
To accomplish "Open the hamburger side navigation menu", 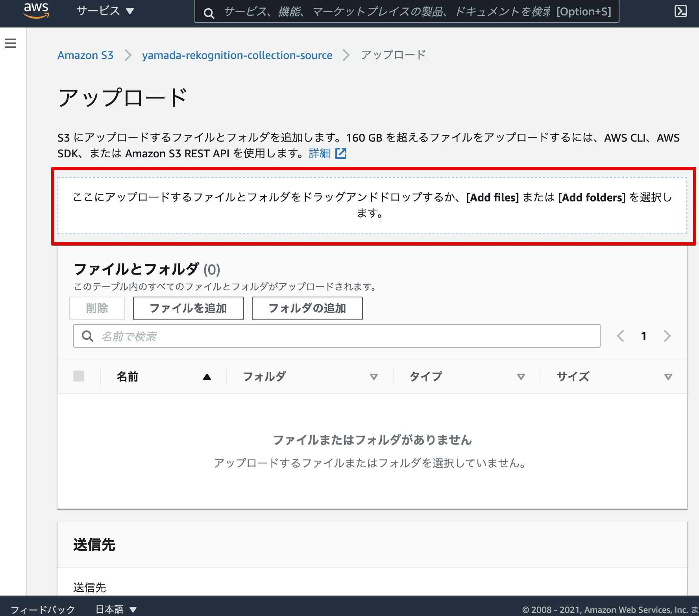I will (x=10, y=43).
